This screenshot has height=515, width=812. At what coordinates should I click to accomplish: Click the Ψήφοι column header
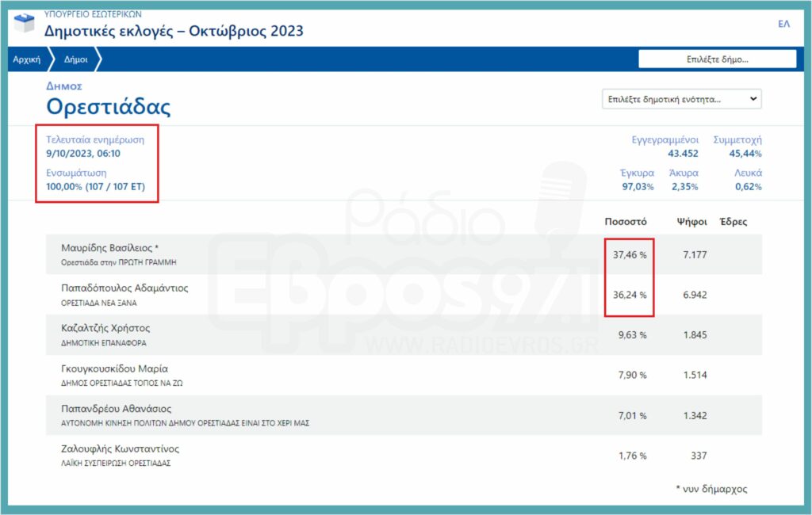(688, 222)
